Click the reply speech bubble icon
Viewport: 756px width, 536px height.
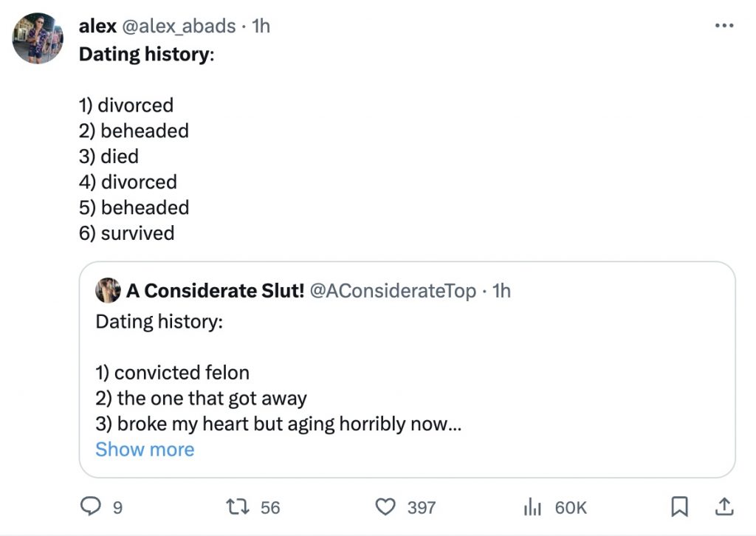coord(91,506)
